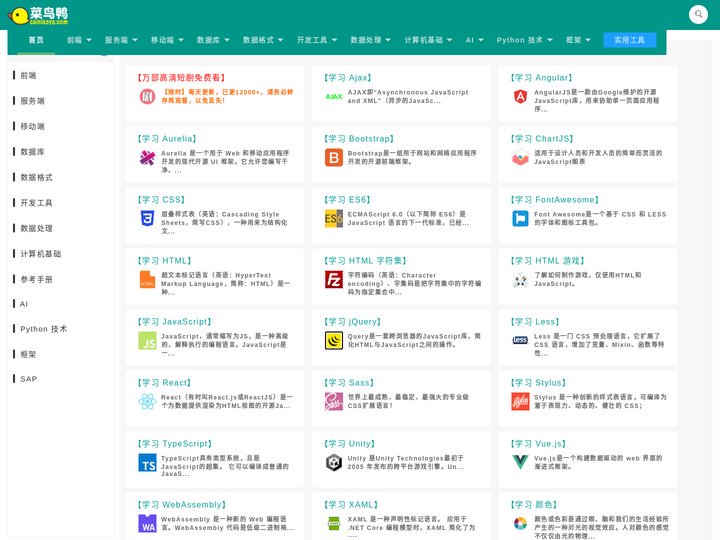Image resolution: width=720 pixels, height=540 pixels.
Task: Click the pink Sass icon
Action: 334,402
